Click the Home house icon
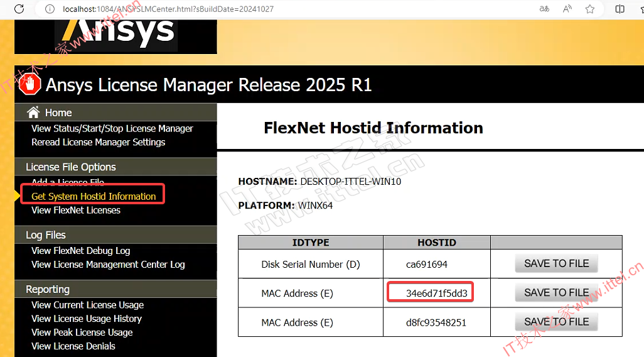 click(x=33, y=113)
